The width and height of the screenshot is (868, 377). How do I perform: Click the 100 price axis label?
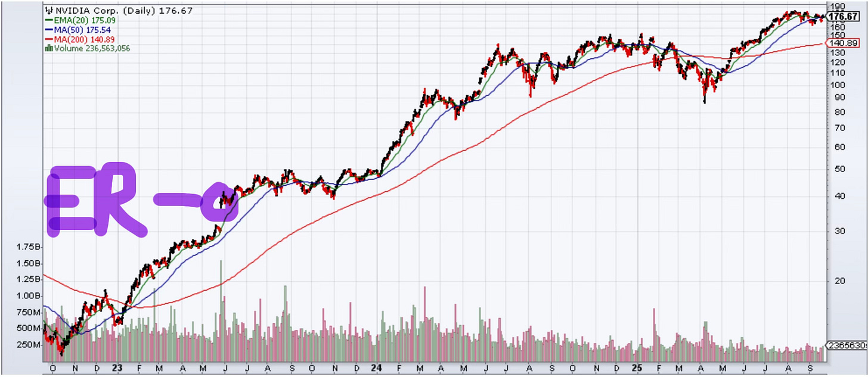pos(836,85)
